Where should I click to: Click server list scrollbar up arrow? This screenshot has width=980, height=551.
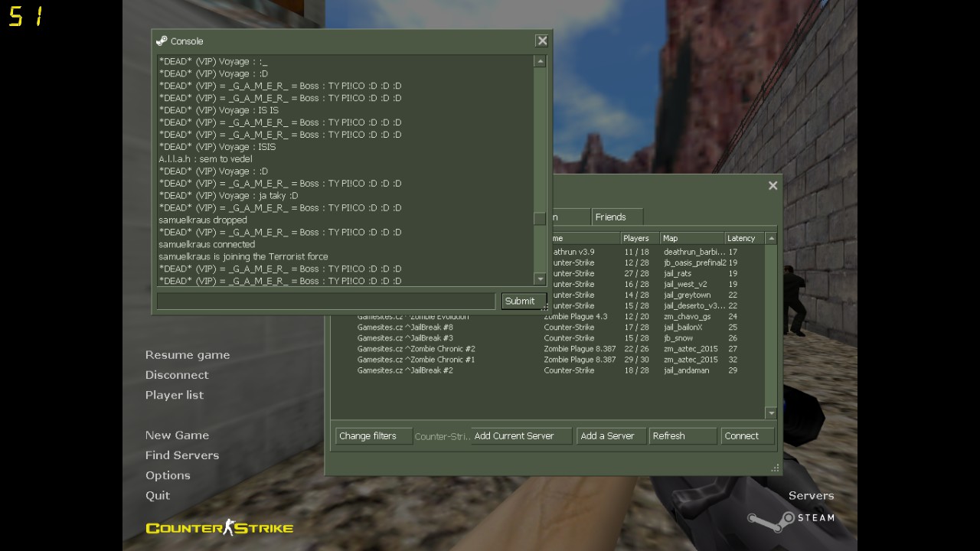click(x=771, y=238)
